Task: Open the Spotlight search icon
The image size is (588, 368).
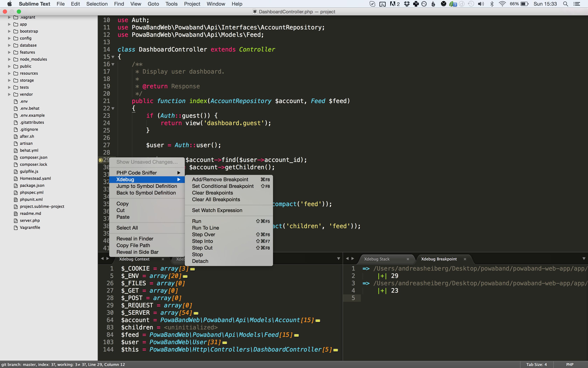Action: click(x=566, y=4)
